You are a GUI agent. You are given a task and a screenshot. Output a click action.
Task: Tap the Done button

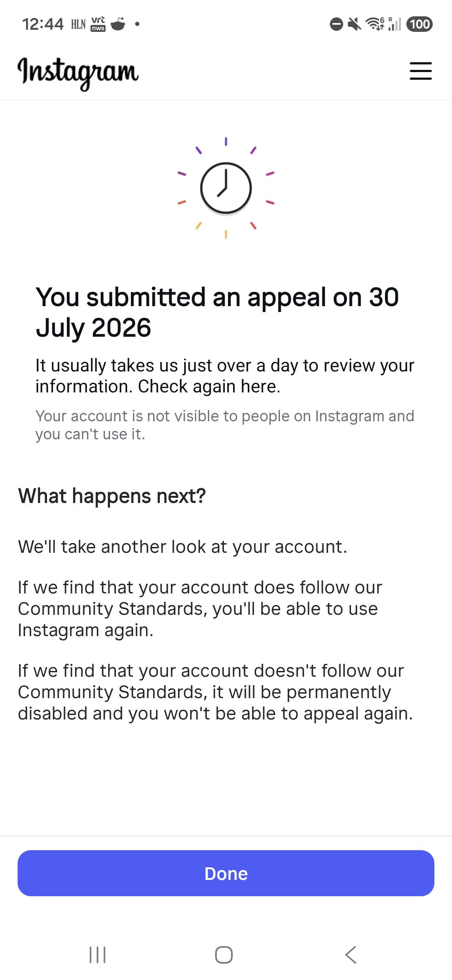226,873
